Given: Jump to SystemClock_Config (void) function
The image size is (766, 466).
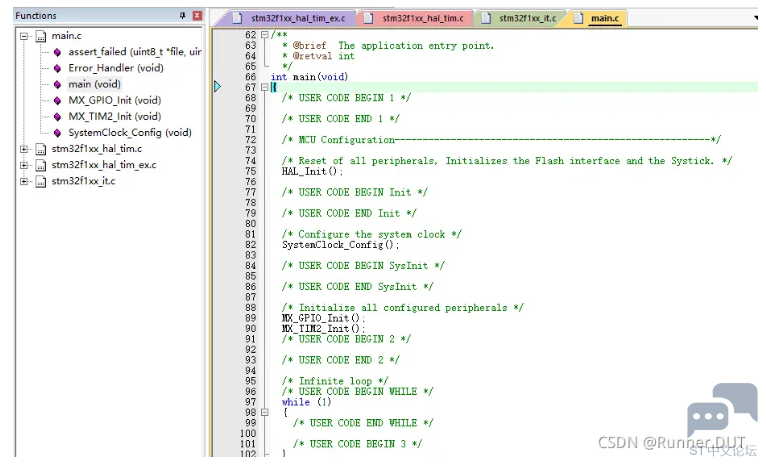Looking at the screenshot, I should tap(129, 132).
